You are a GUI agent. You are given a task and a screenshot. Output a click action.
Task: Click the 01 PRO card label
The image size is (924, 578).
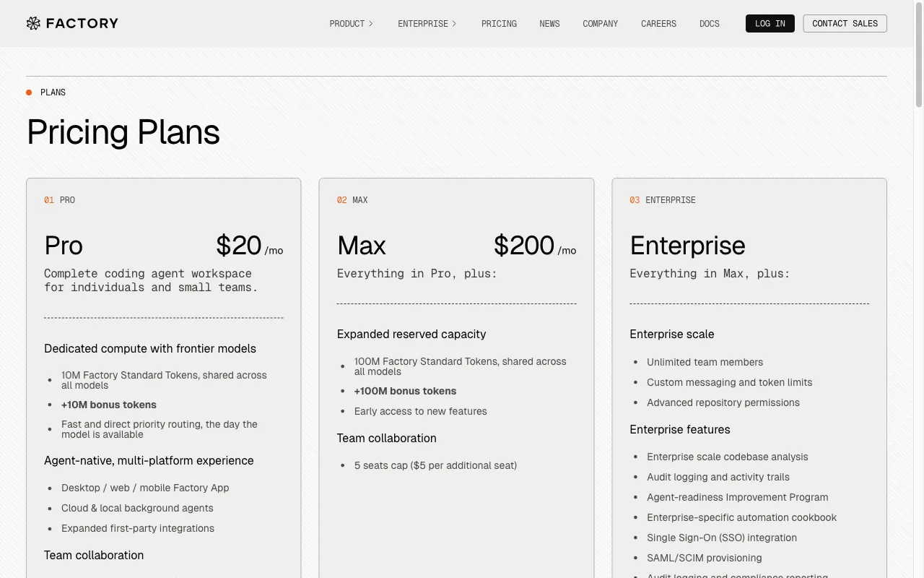[59, 200]
